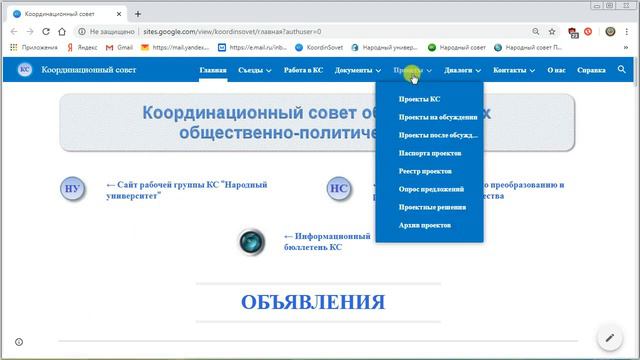The height and width of the screenshot is (360, 640).
Task: Bookmark this page with star icon
Action: click(x=552, y=31)
